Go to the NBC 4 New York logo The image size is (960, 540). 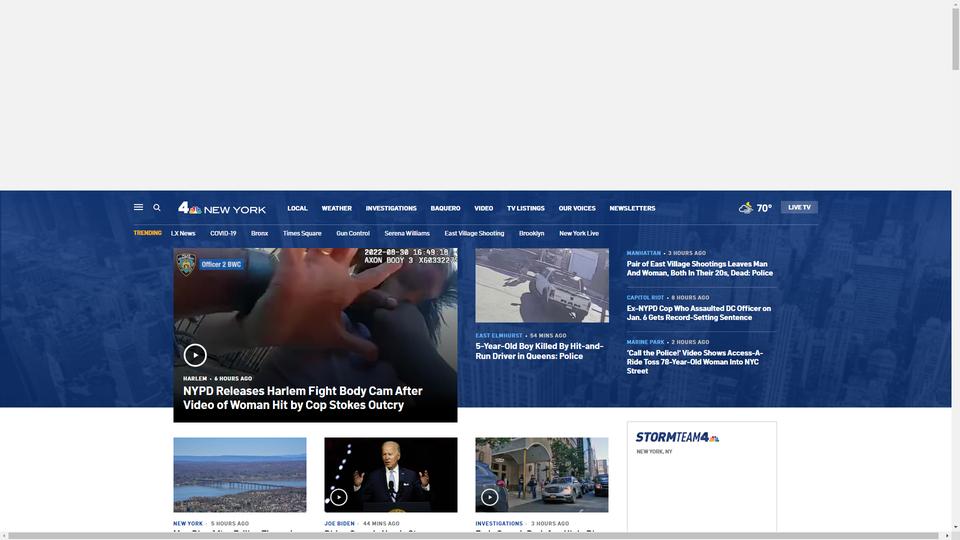(x=222, y=208)
